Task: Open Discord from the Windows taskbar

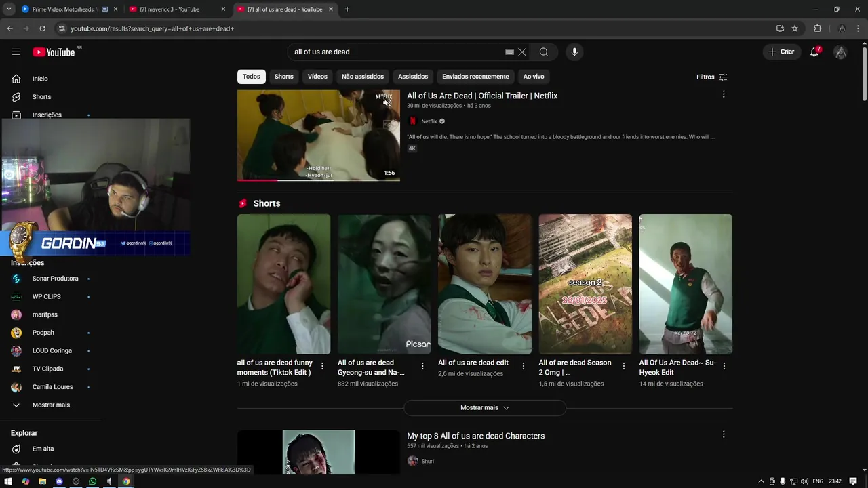Action: 59,481
